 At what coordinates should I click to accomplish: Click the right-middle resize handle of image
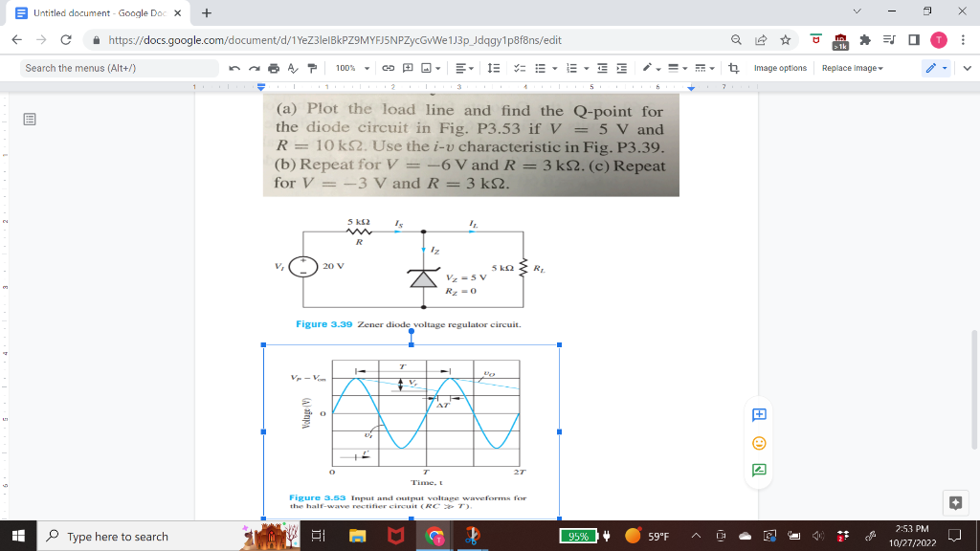click(559, 431)
